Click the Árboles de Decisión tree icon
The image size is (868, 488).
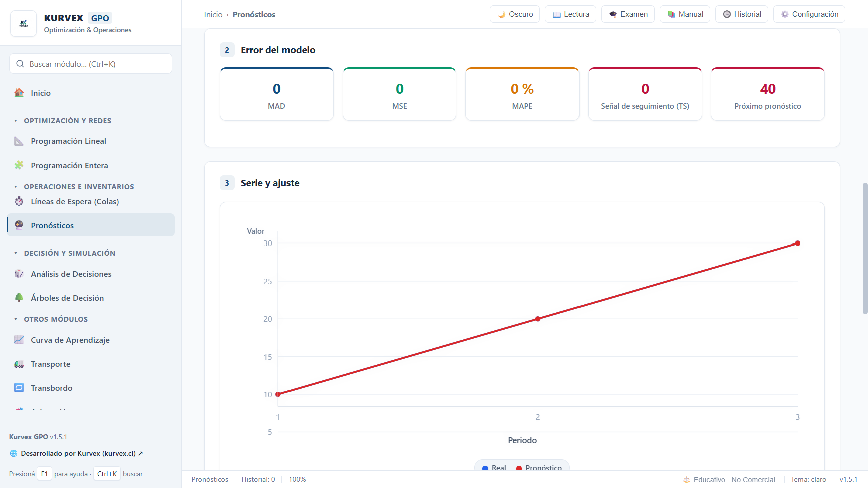(x=19, y=298)
